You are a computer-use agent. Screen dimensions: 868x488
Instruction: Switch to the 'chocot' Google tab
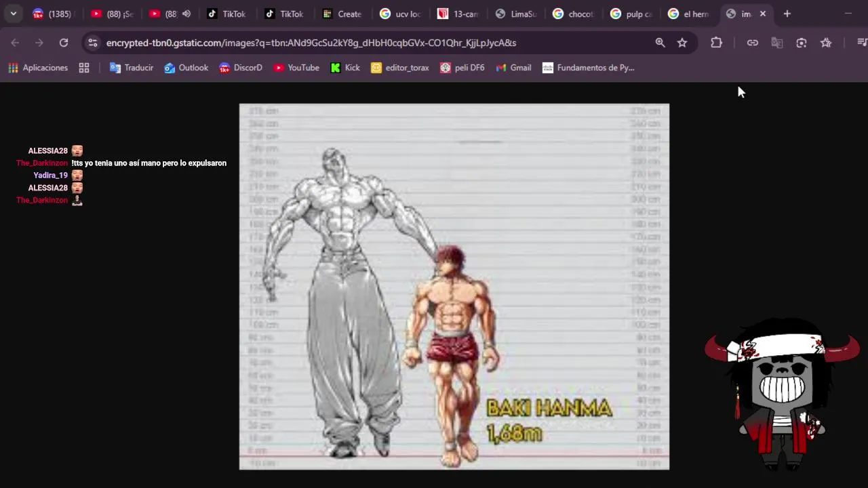574,14
